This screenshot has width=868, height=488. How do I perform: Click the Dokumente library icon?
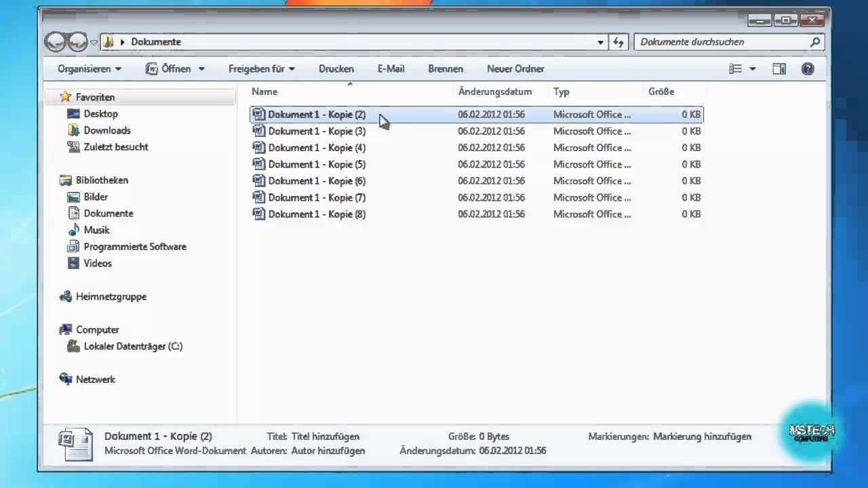[74, 213]
